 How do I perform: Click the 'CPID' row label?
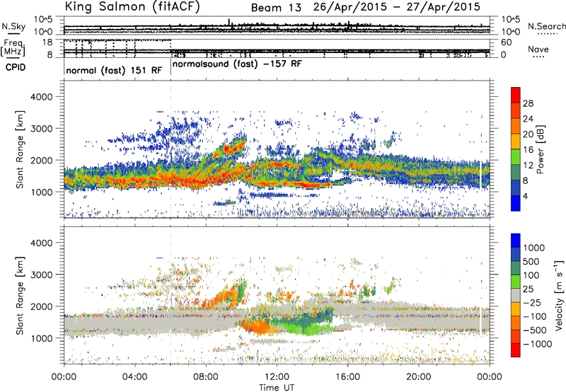16,67
